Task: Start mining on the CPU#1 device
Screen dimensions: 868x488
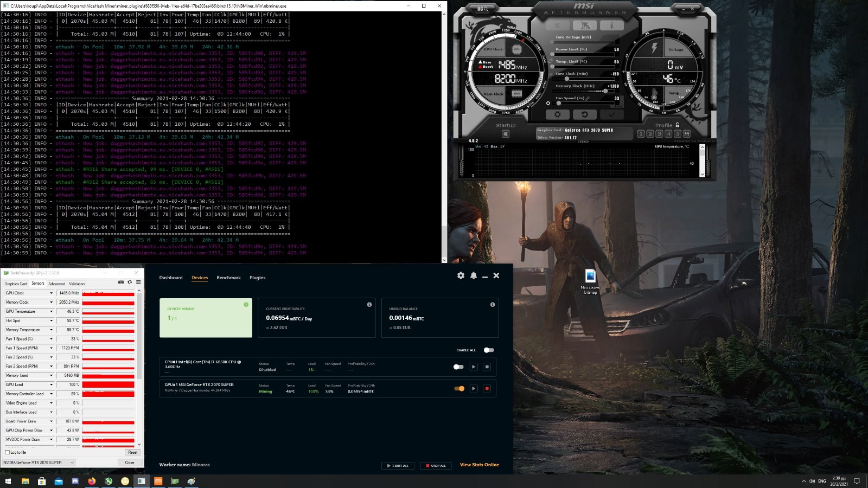Action: [474, 367]
